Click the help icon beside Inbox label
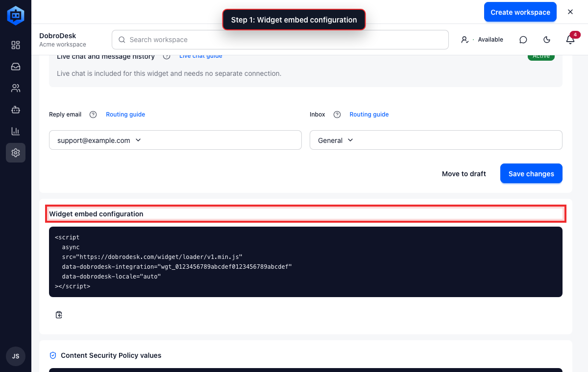This screenshot has height=372, width=588. 337,115
